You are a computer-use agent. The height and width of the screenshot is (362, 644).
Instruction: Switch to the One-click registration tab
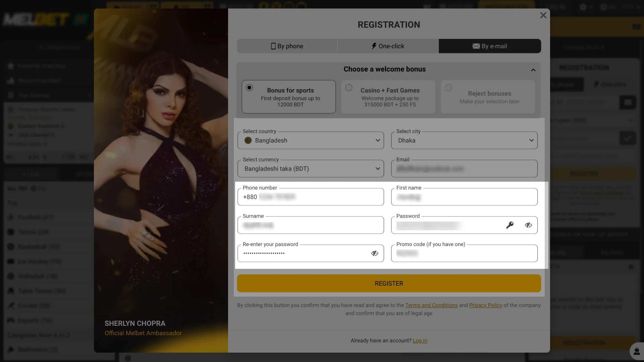(x=388, y=46)
